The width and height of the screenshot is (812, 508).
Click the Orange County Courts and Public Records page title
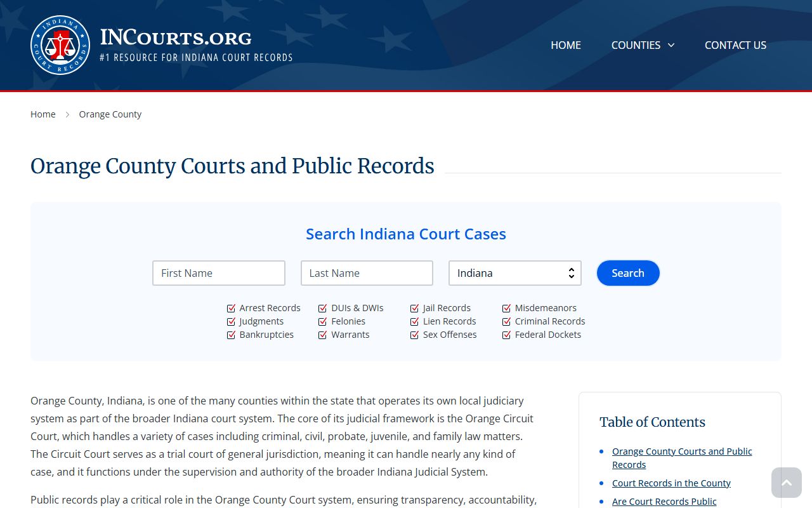click(x=232, y=166)
